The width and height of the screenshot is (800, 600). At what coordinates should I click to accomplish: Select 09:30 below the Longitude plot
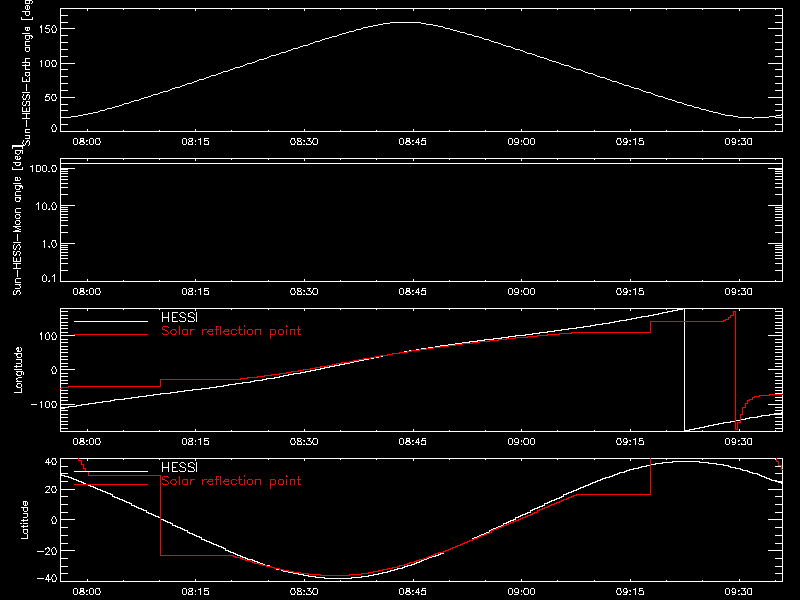coord(738,442)
